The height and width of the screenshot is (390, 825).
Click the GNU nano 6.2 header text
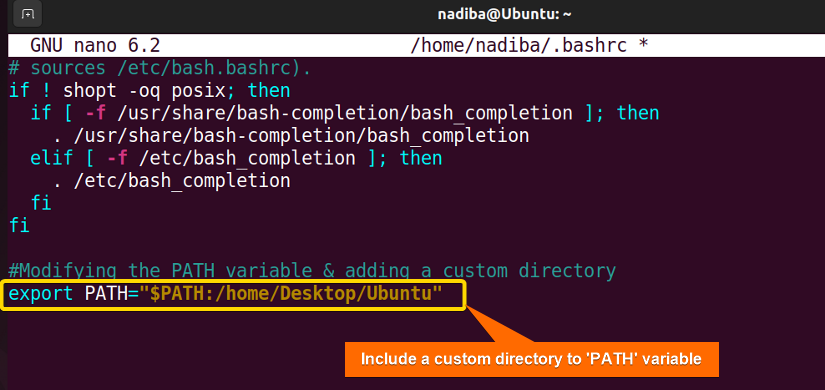95,46
